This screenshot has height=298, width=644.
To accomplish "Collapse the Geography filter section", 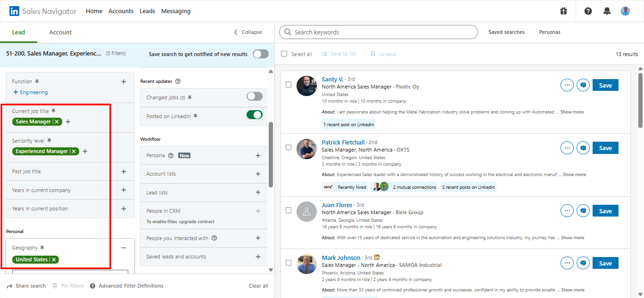I will pyautogui.click(x=124, y=247).
